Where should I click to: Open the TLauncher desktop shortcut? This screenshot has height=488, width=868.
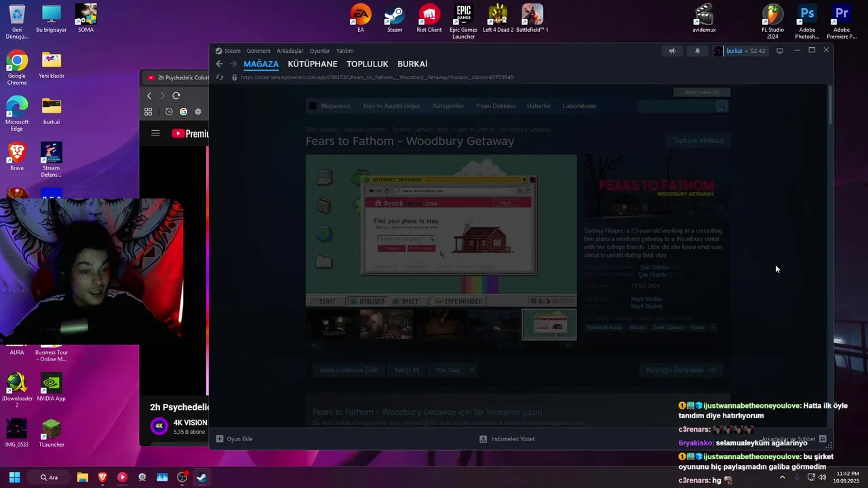52,434
